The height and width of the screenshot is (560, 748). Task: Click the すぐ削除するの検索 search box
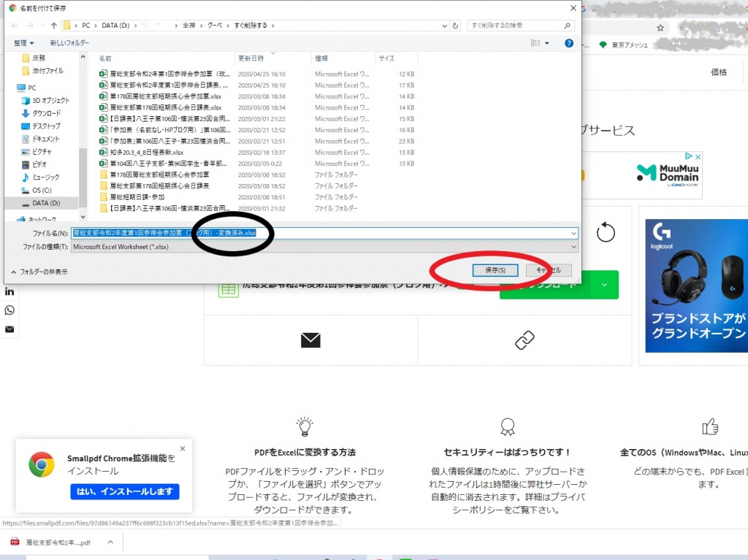520,26
